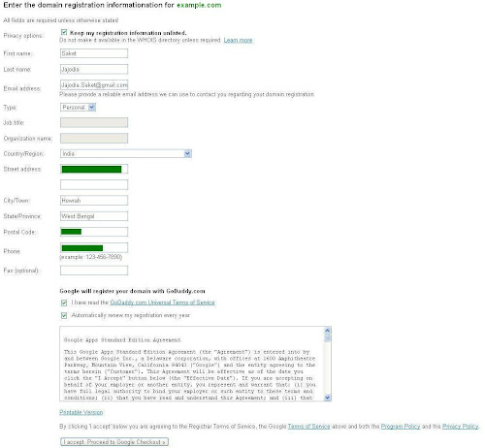Click the First name field containing Saket

pyautogui.click(x=94, y=53)
